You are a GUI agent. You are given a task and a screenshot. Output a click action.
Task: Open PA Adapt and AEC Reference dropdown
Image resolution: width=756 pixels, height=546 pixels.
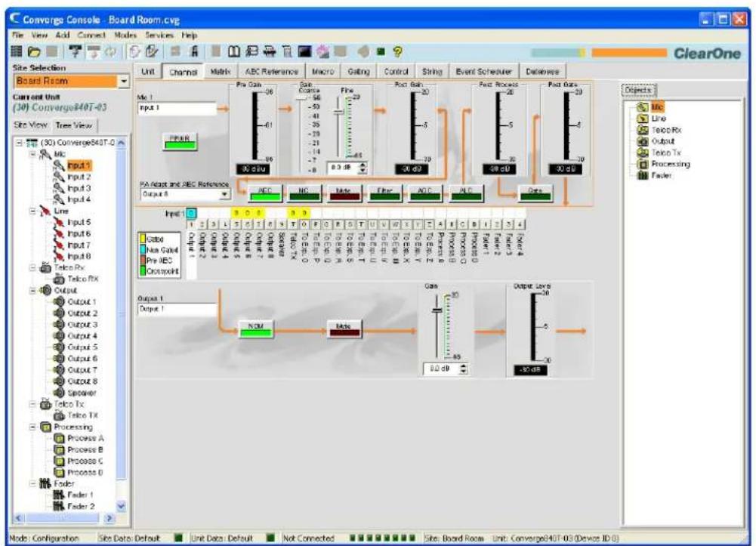pos(224,194)
